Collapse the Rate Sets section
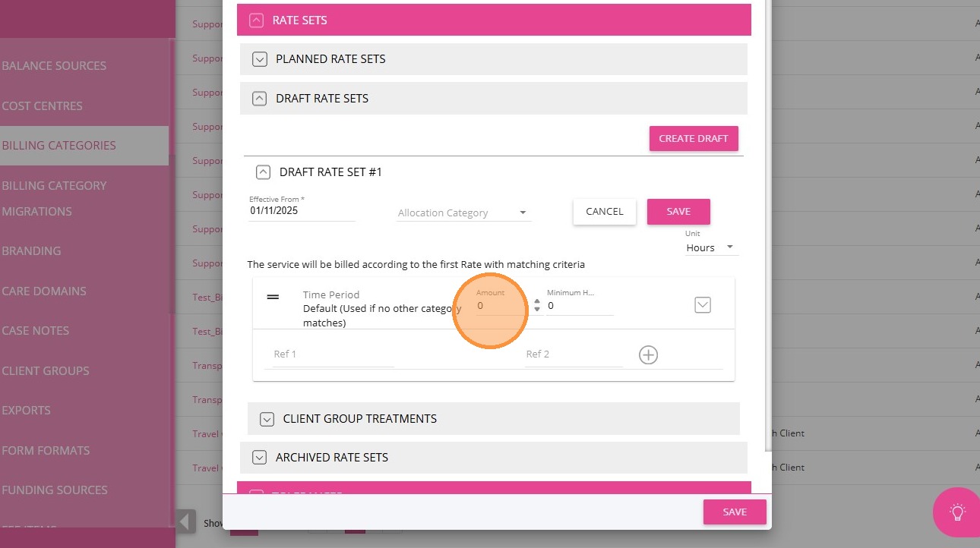980x548 pixels. 256,20
